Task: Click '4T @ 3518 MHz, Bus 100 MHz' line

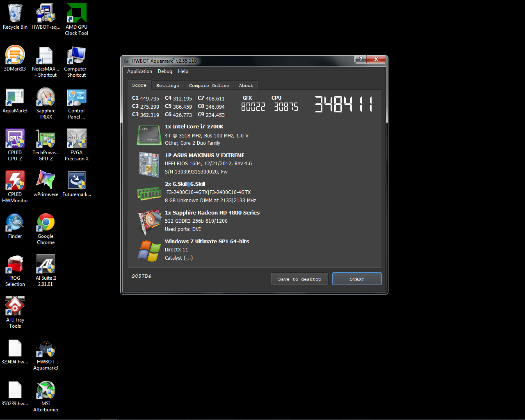Action: [x=207, y=136]
